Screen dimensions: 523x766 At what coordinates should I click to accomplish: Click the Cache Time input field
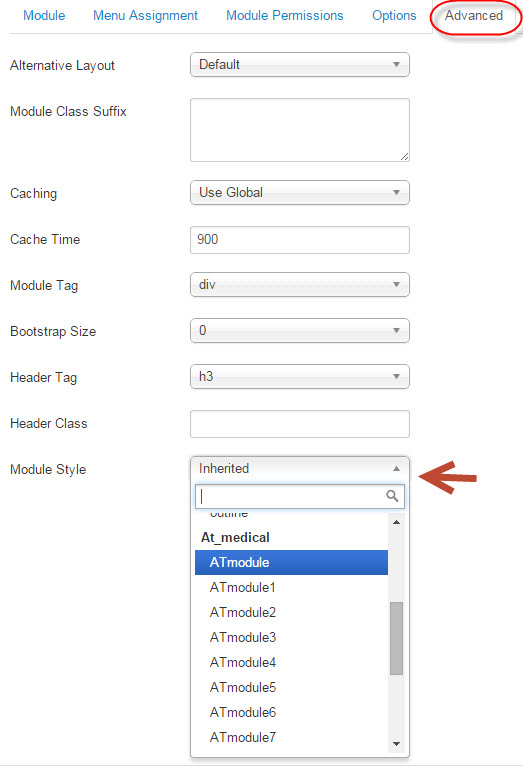(x=300, y=239)
